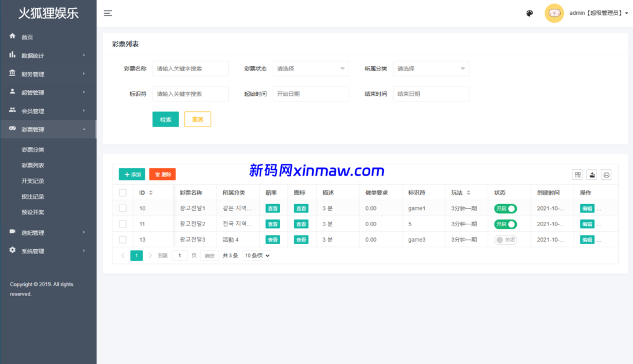
Task: Focus the 彩票名称 search input
Action: pos(190,69)
